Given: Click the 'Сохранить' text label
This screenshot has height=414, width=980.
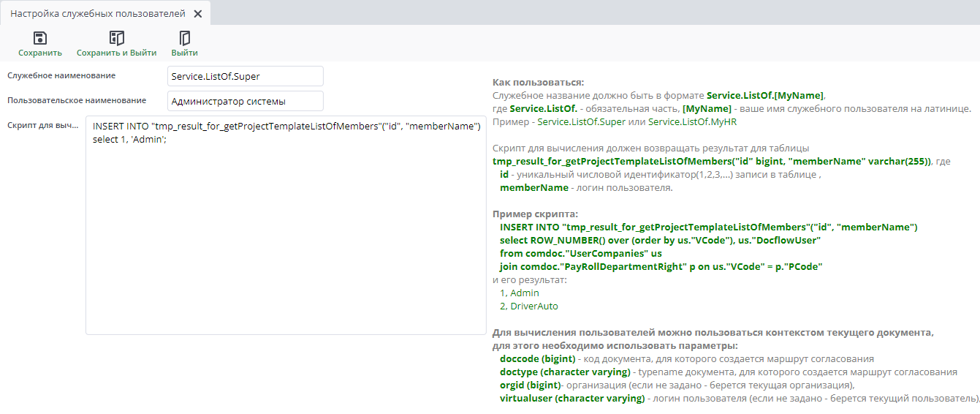Looking at the screenshot, I should point(40,53).
